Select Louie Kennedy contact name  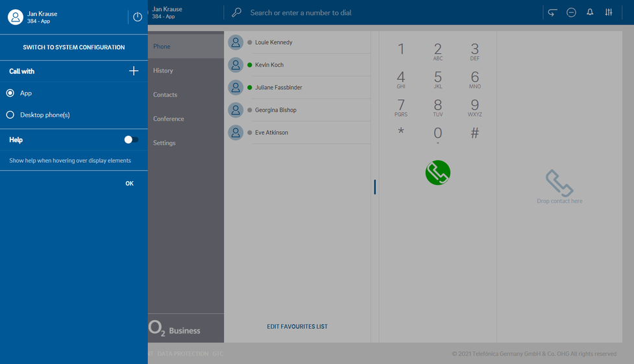coord(274,42)
